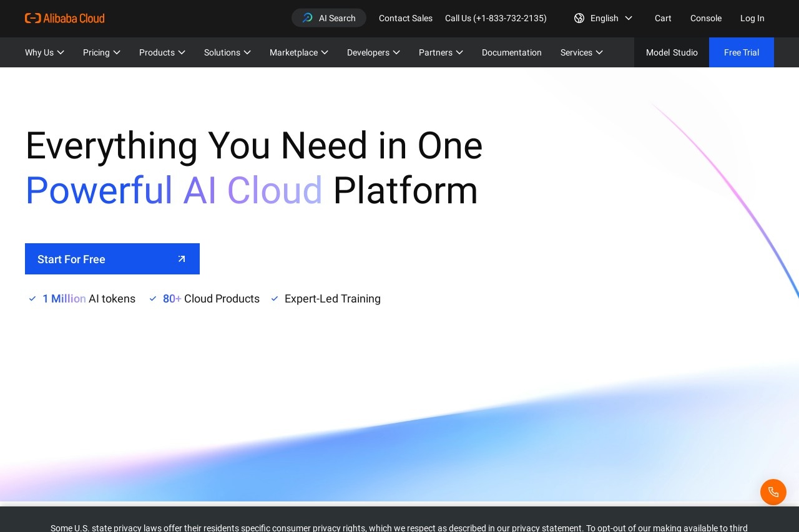Click the Free Trial button
The image size is (799, 532).
(x=742, y=52)
